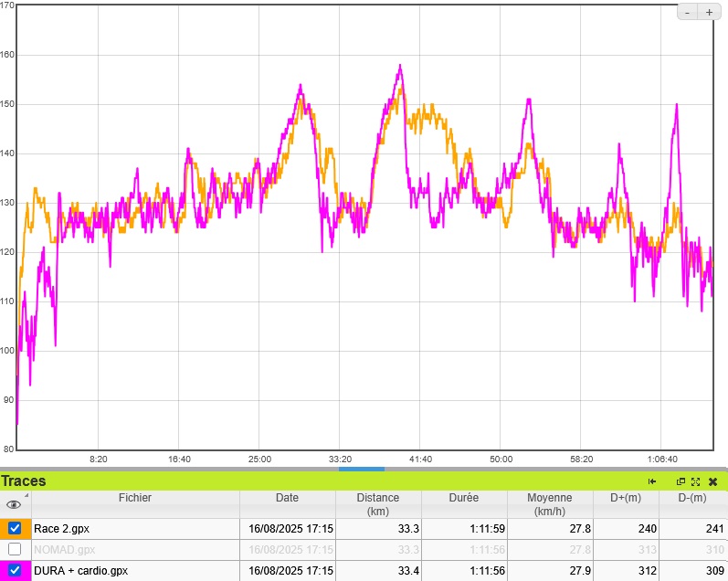Close the Traces panel with X icon

pyautogui.click(x=712, y=481)
